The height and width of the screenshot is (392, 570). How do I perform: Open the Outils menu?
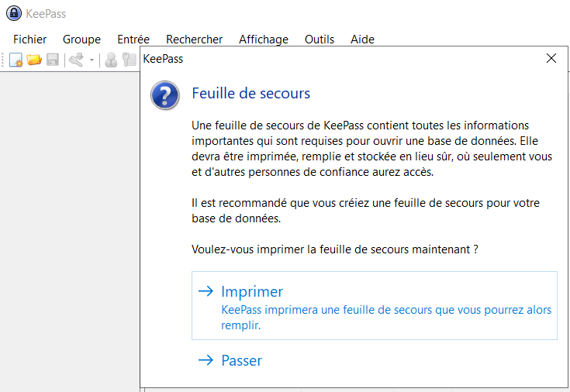(320, 40)
